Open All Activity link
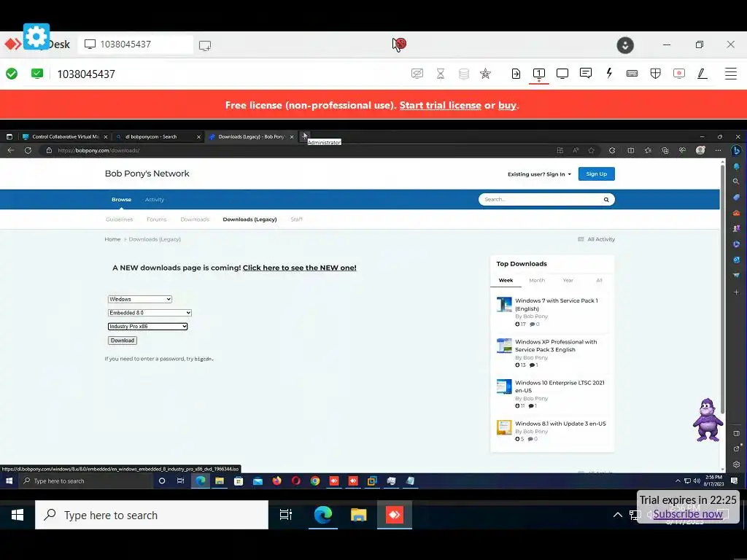Image resolution: width=747 pixels, height=560 pixels. click(597, 239)
